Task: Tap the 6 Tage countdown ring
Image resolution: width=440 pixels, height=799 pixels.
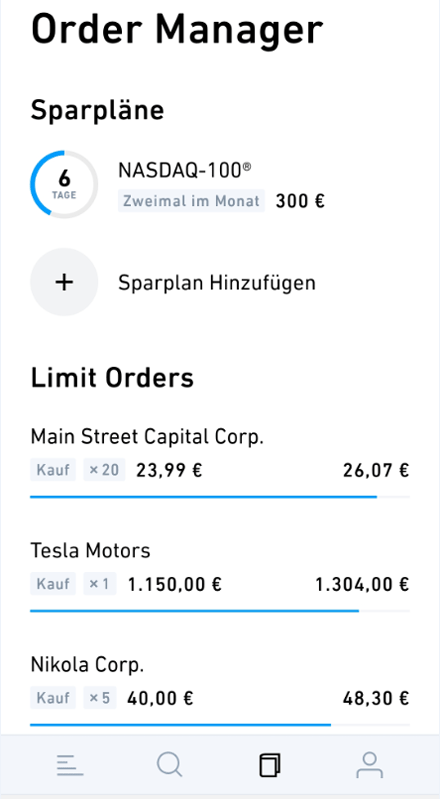Action: [64, 184]
